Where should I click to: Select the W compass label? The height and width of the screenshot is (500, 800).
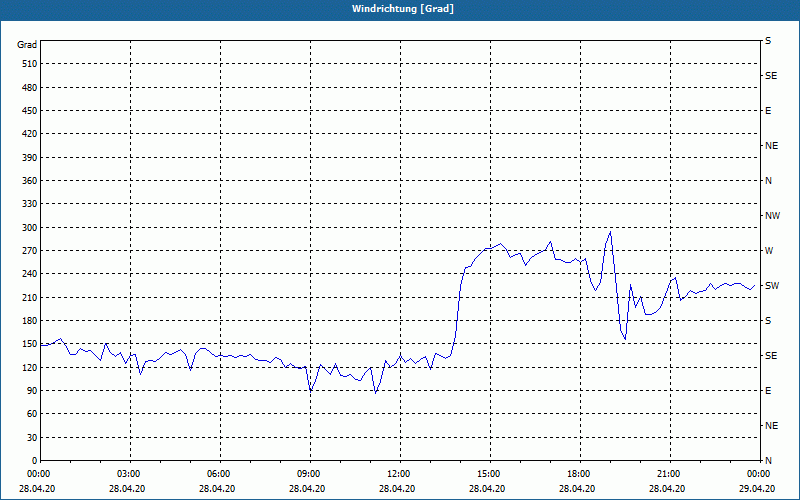tap(769, 251)
